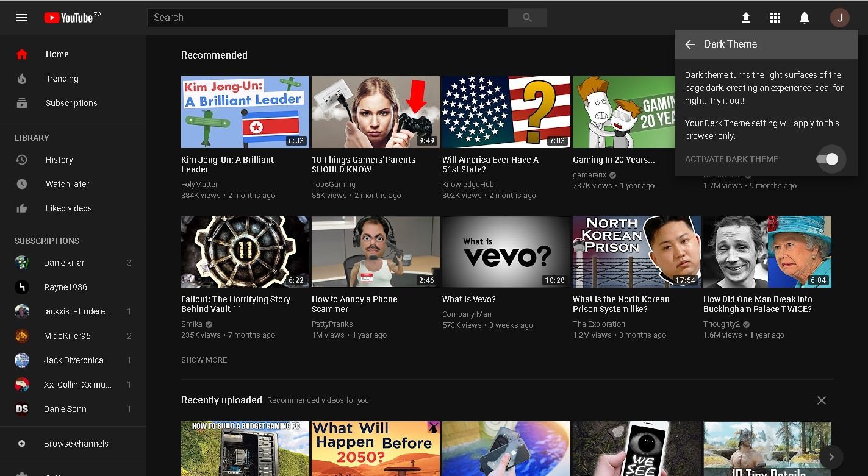Screen dimensions: 868x476
Task: Click the History clock icon
Action: (22, 160)
